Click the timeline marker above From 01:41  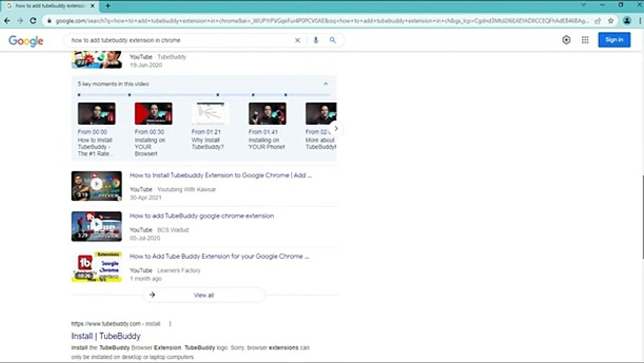click(253, 95)
